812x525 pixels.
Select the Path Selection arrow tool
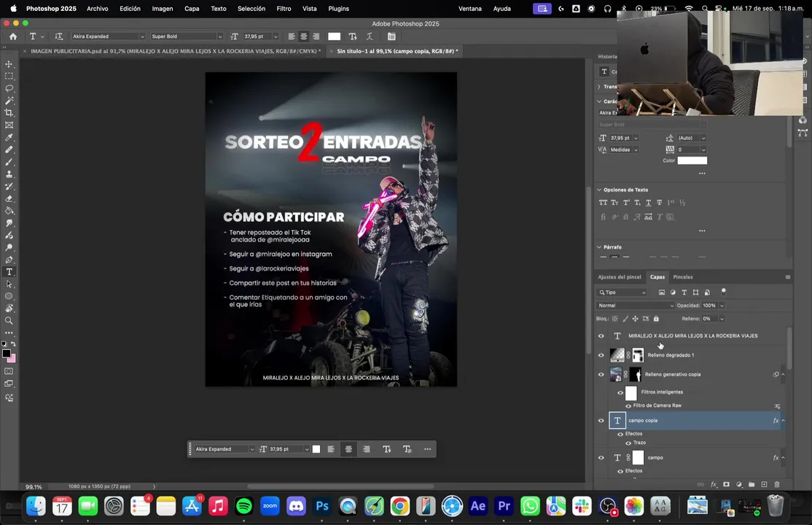[9, 284]
